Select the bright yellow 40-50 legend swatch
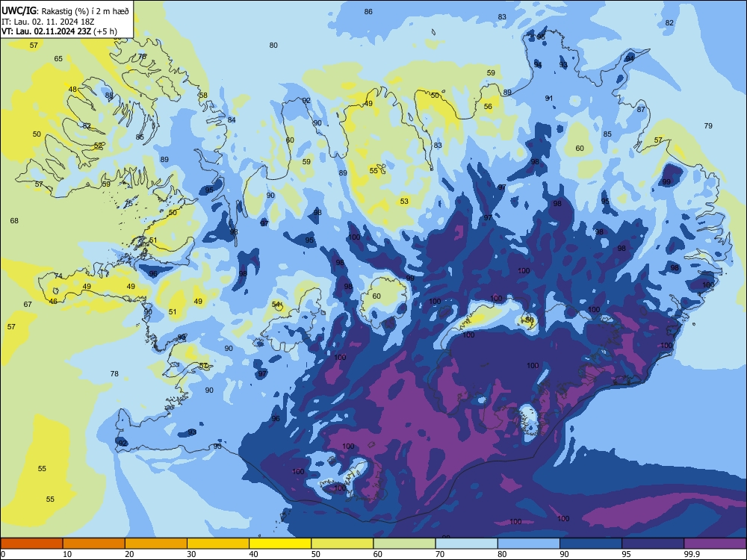 coord(280,544)
